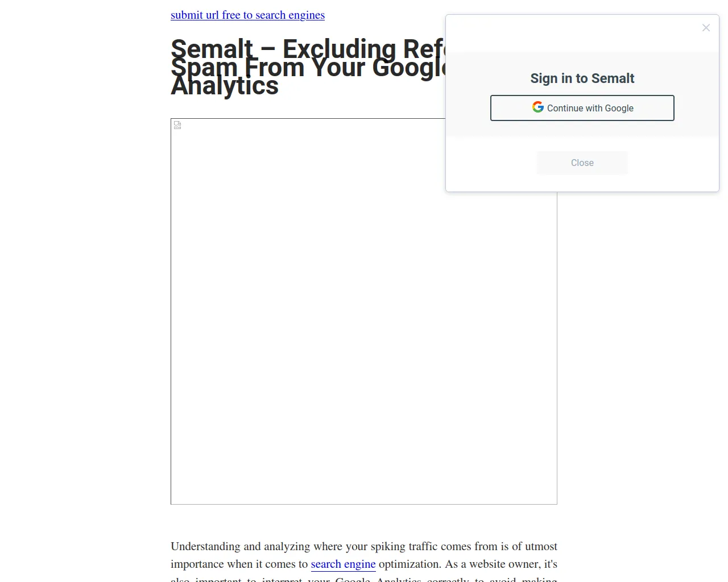The height and width of the screenshot is (582, 728).
Task: Click the gray Close button in the popup
Action: coord(582,163)
